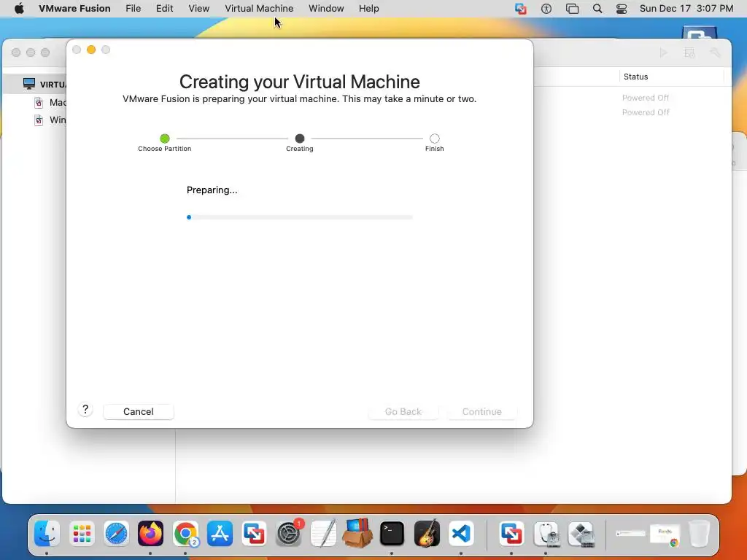The width and height of the screenshot is (747, 560).
Task: Click the Creating step marker
Action: pyautogui.click(x=300, y=139)
